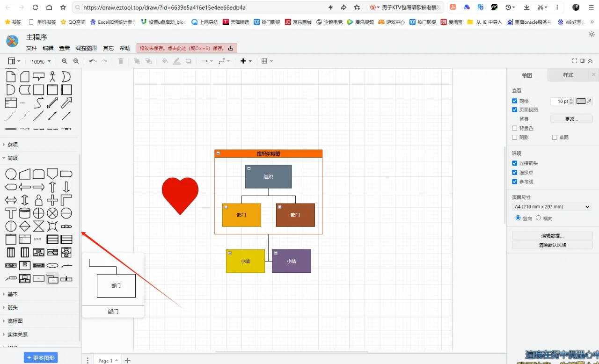Click the bring to front icon
This screenshot has height=364, width=599.
coord(137,61)
